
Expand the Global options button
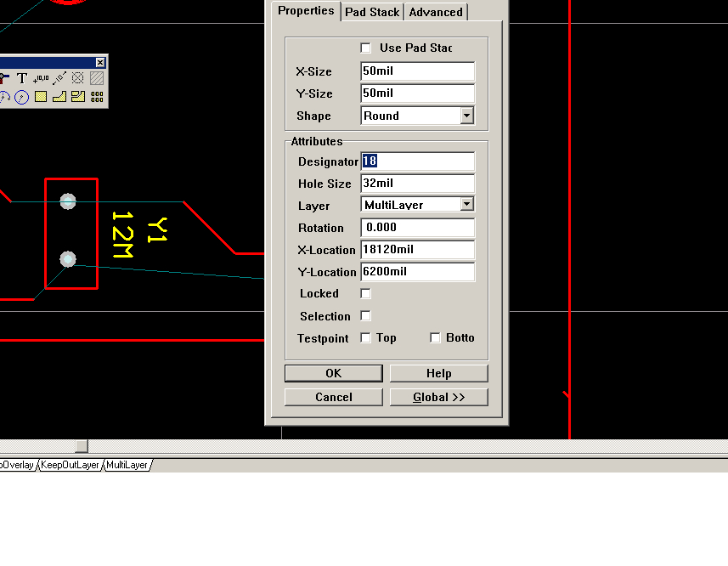[x=438, y=397]
